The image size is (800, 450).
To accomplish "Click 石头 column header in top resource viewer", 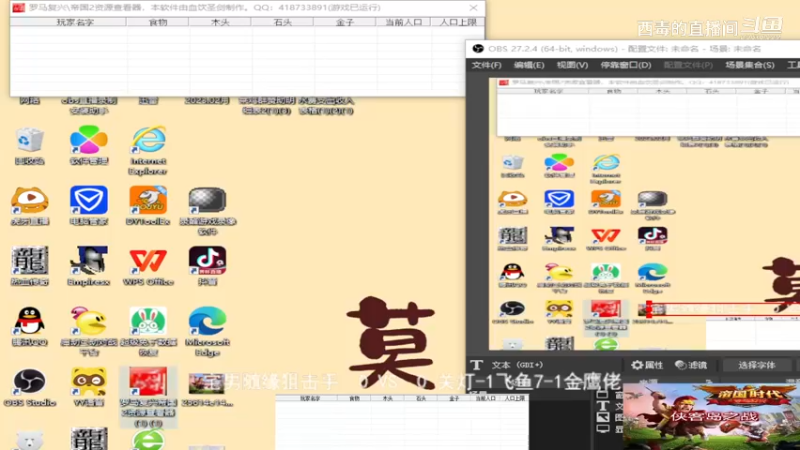I will 282,22.
